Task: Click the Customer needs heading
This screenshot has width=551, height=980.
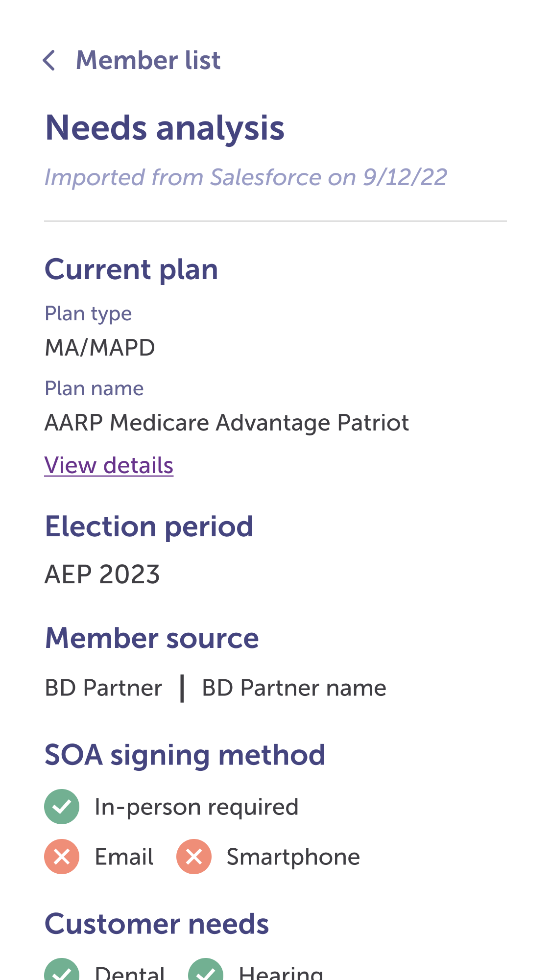Action: click(x=157, y=924)
